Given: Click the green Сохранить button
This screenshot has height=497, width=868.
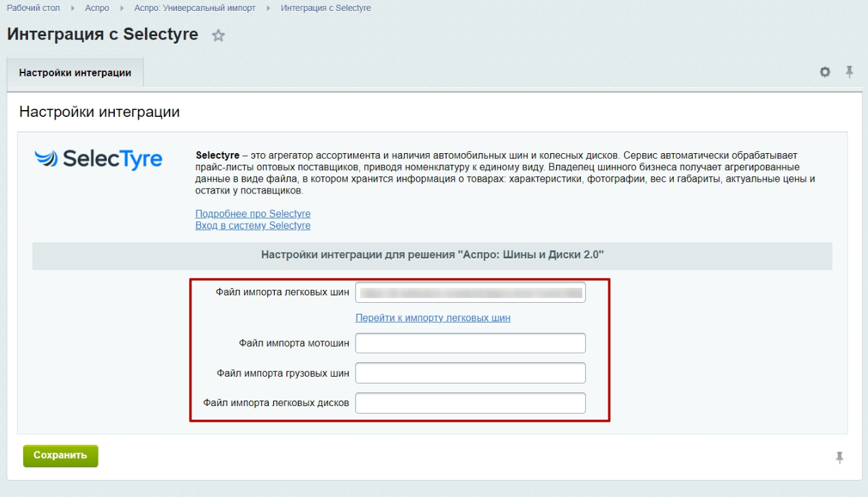Looking at the screenshot, I should pos(61,456).
